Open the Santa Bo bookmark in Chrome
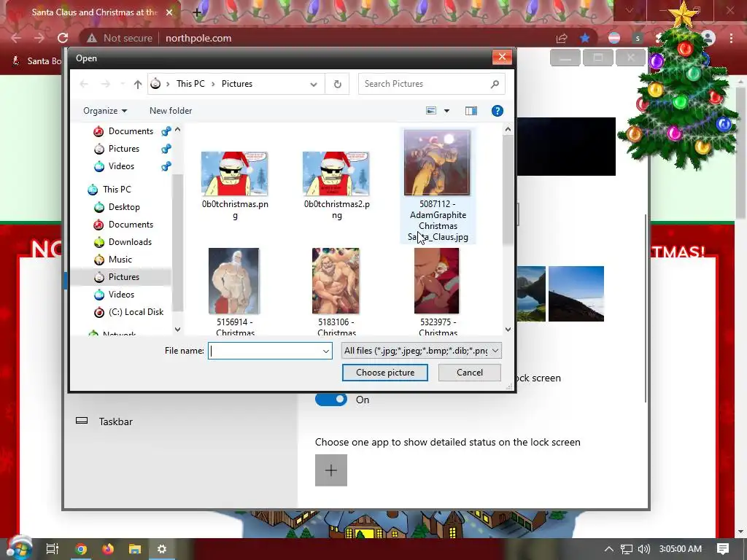747x560 pixels. (x=37, y=61)
